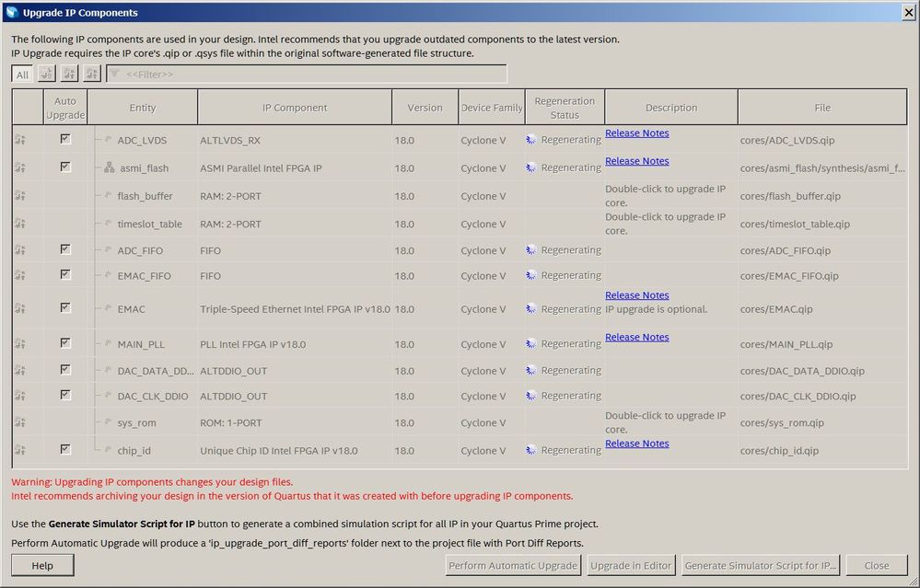The width and height of the screenshot is (920, 588).
Task: Select the All filter button
Action: 22,75
